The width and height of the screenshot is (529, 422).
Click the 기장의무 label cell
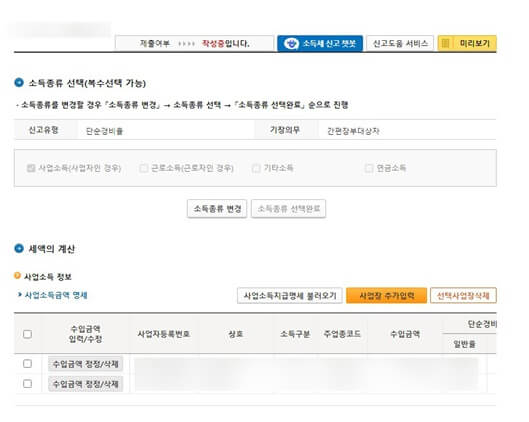285,130
